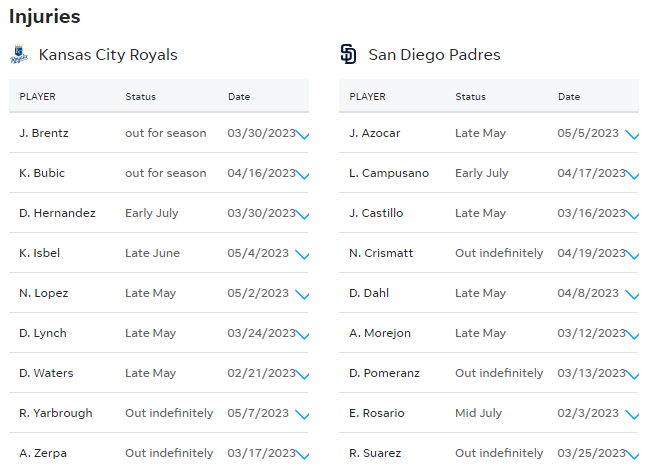Click the San Diego Padres team name

pyautogui.click(x=434, y=54)
